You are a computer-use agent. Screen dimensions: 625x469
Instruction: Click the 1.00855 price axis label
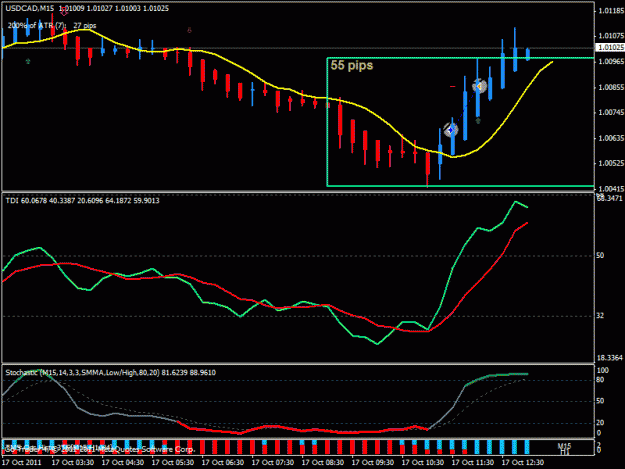[611, 87]
